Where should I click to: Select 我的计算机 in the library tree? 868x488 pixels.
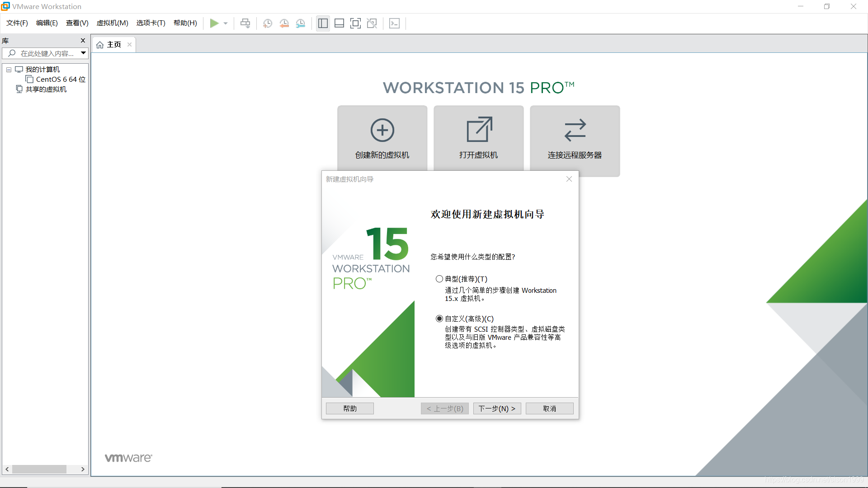tap(42, 70)
